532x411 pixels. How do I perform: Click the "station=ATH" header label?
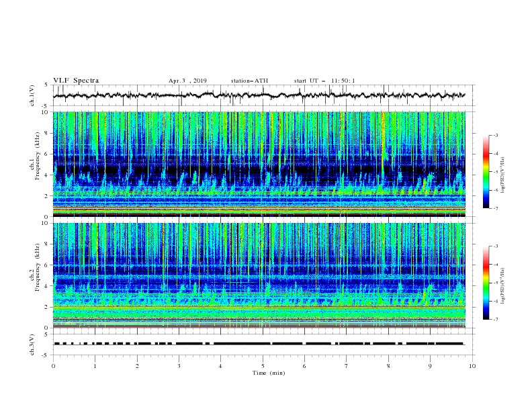click(249, 81)
